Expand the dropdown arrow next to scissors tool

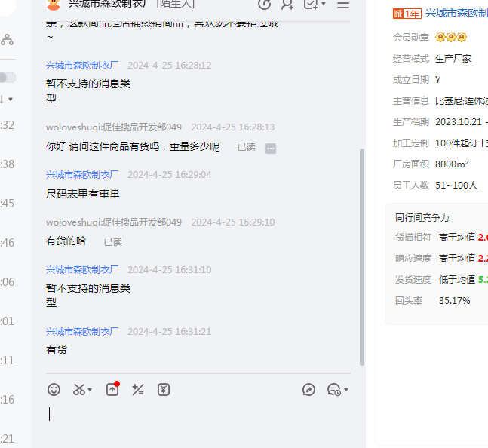click(x=90, y=390)
